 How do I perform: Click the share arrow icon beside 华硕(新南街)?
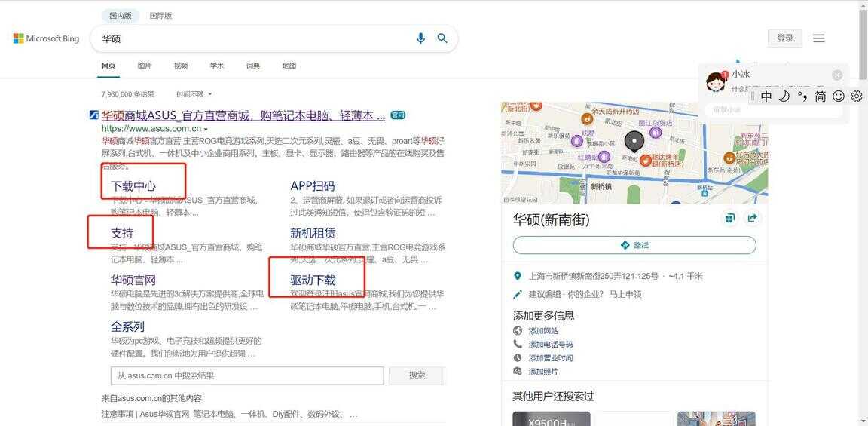pos(752,219)
